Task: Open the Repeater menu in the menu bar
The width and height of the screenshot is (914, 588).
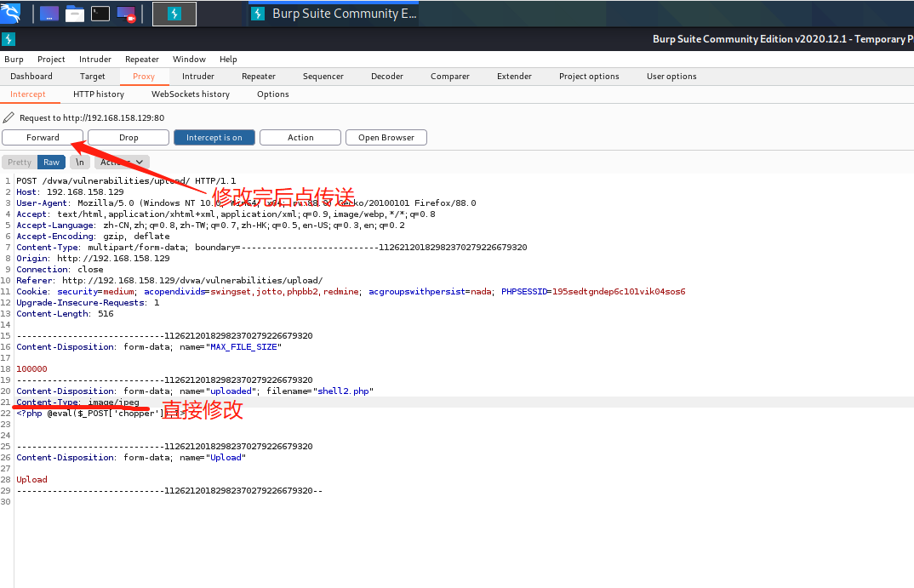Action: click(141, 60)
